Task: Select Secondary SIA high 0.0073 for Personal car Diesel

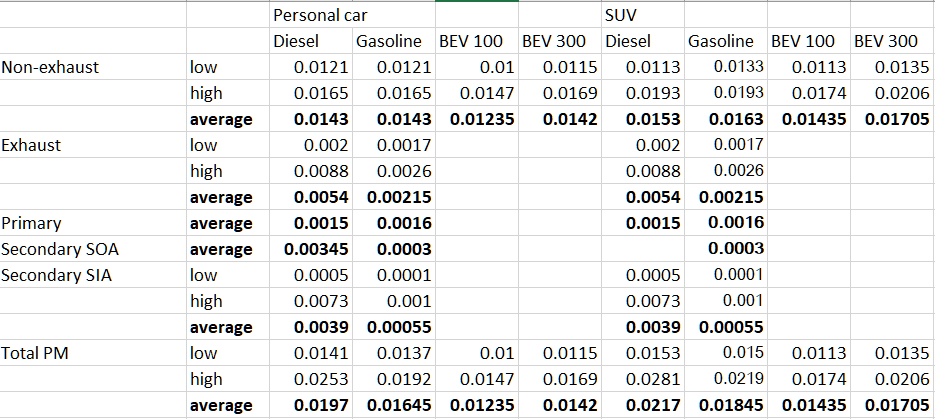Action: click(321, 301)
